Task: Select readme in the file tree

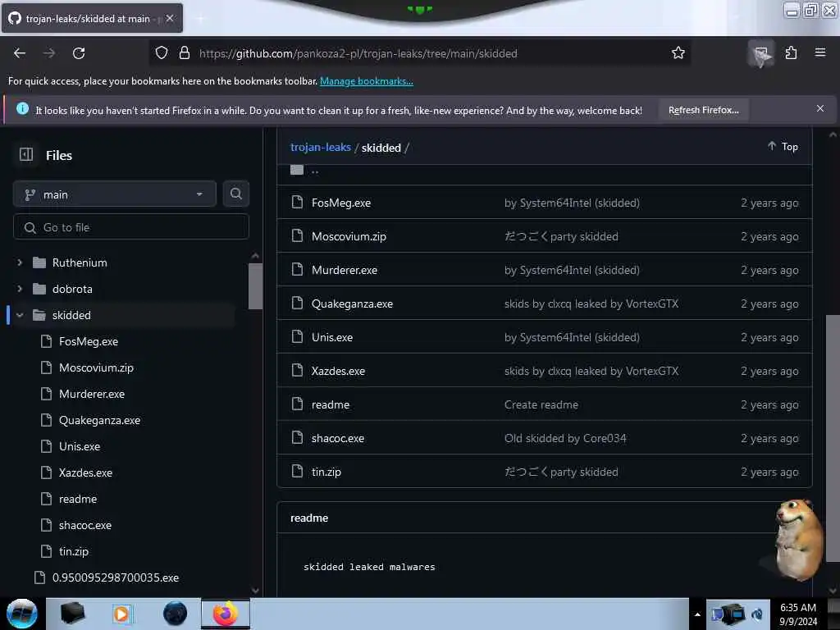Action: pos(78,499)
